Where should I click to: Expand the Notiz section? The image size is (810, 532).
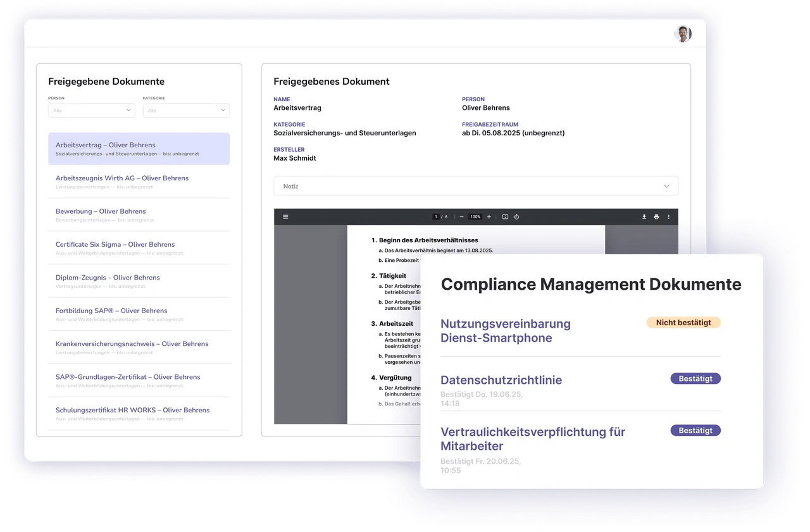pos(476,187)
